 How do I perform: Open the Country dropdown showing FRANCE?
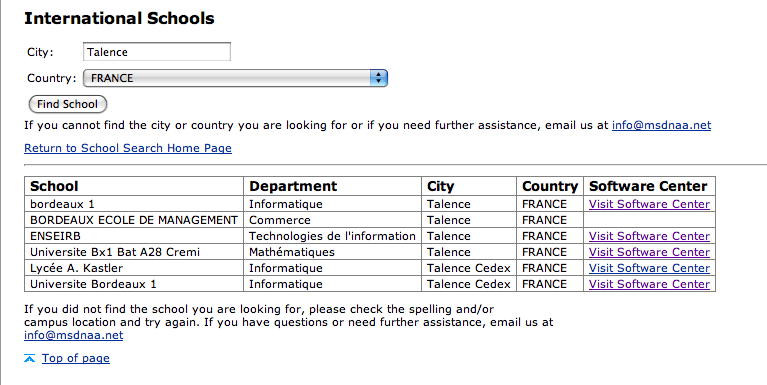(235, 78)
